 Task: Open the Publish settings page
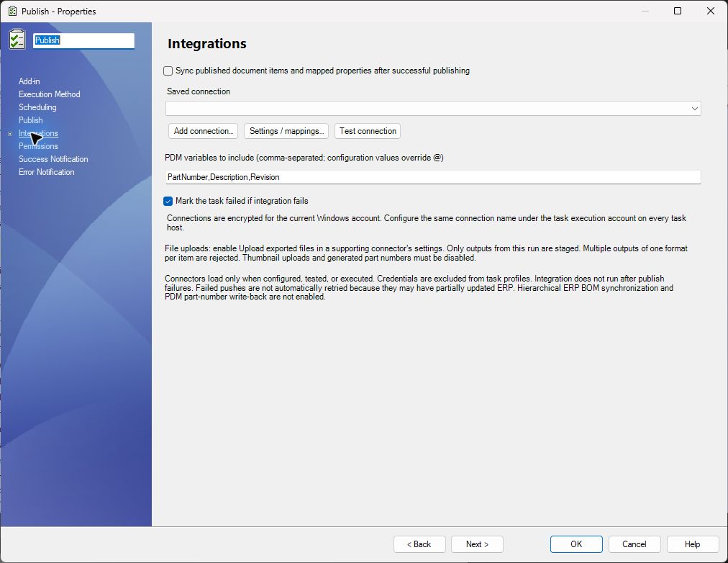pyautogui.click(x=31, y=120)
